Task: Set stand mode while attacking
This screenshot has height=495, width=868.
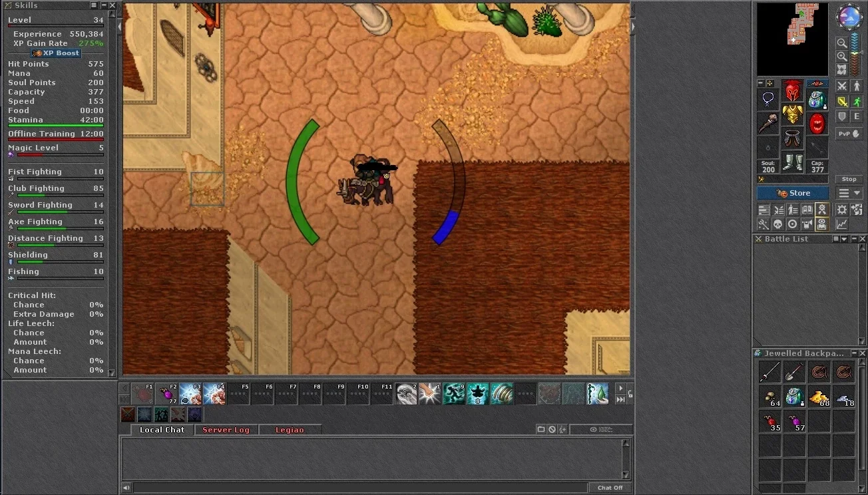Action: (x=857, y=86)
